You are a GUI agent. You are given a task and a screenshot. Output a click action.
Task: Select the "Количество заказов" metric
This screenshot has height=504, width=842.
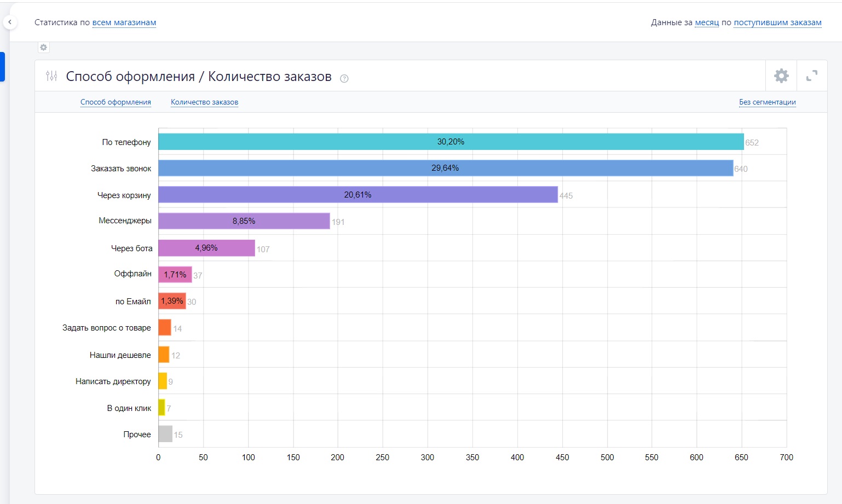click(x=204, y=102)
